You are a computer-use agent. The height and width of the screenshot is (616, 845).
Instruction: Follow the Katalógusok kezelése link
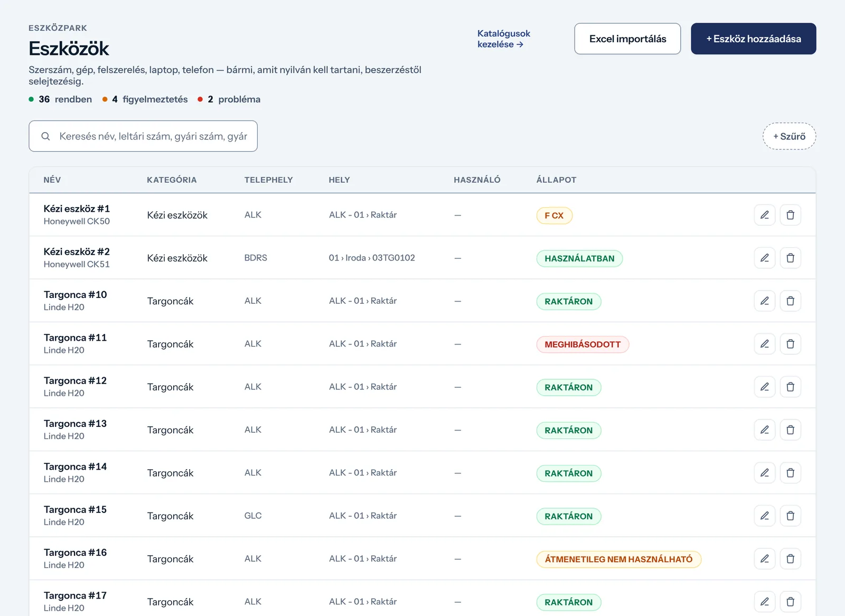point(503,39)
